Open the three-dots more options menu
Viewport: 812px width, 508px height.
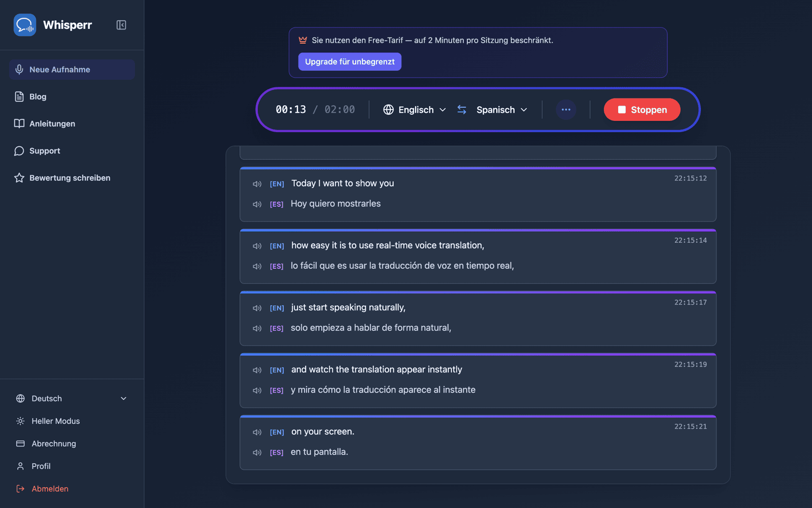tap(566, 110)
